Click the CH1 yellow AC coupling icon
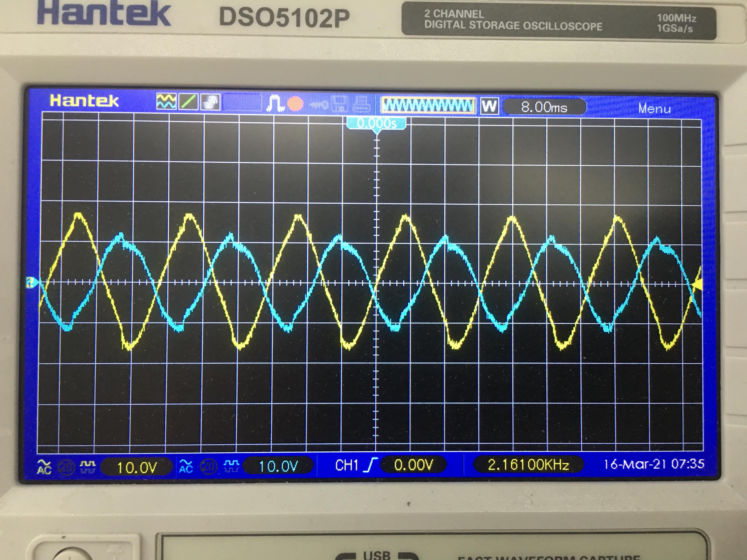747x560 pixels. (44, 467)
